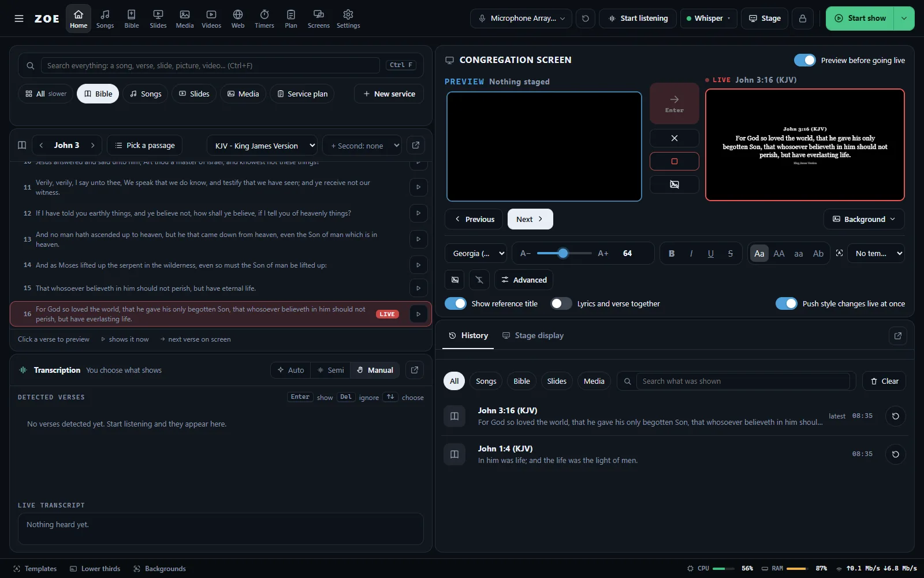Switch to the Stage display tab
The image size is (924, 578).
click(x=533, y=336)
